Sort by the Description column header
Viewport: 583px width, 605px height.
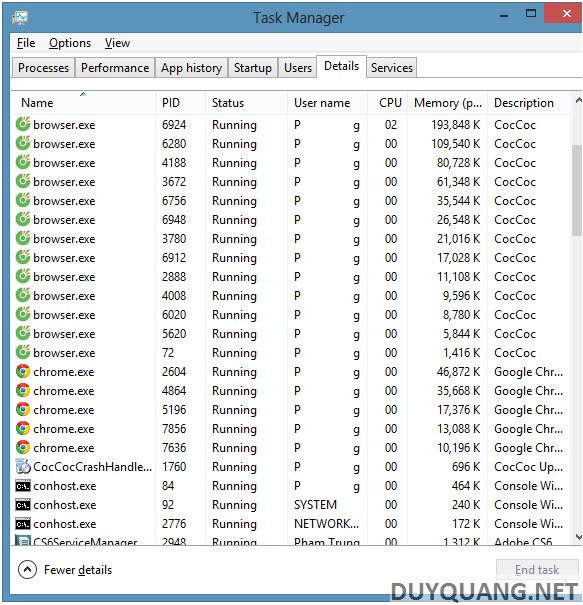(x=529, y=103)
